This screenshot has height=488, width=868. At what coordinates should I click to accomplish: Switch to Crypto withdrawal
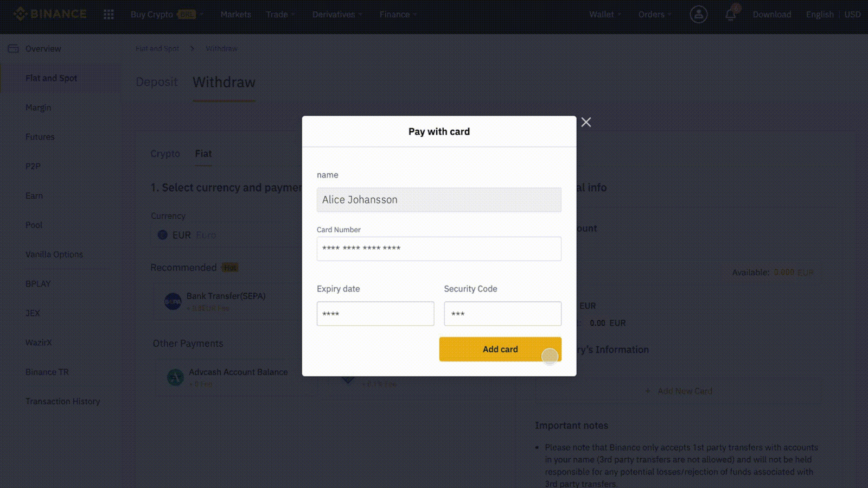[x=165, y=154]
